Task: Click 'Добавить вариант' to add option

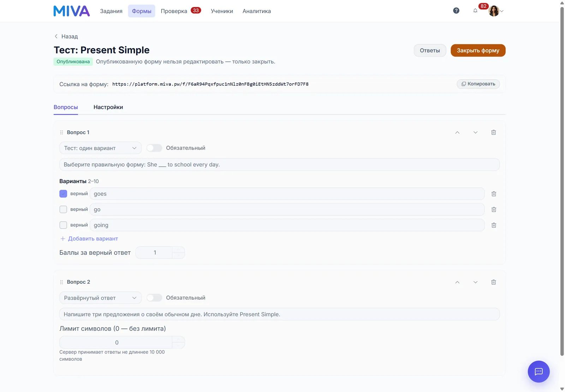Action: click(x=89, y=239)
